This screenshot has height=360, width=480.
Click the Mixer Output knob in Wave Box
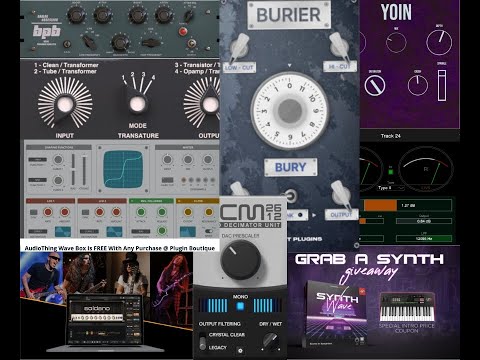click(x=208, y=160)
